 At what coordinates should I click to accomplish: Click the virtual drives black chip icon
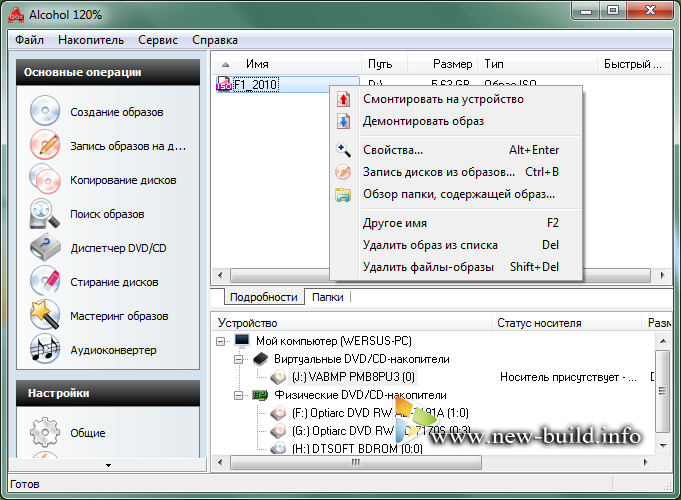click(x=260, y=359)
